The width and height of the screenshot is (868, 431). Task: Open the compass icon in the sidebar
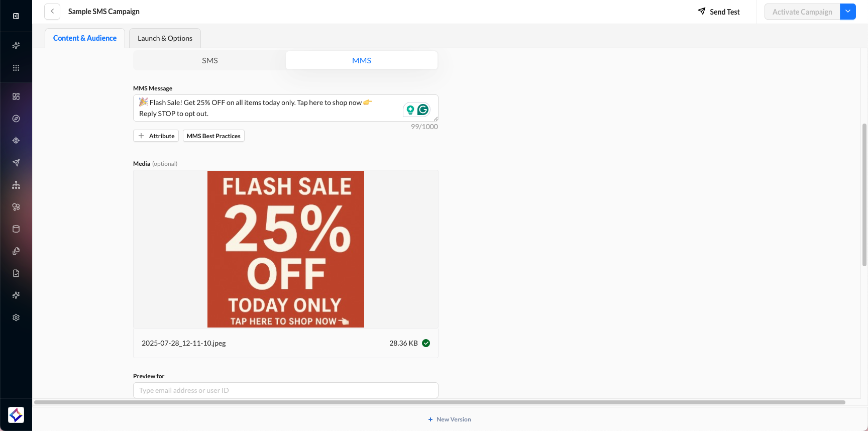coord(16,119)
